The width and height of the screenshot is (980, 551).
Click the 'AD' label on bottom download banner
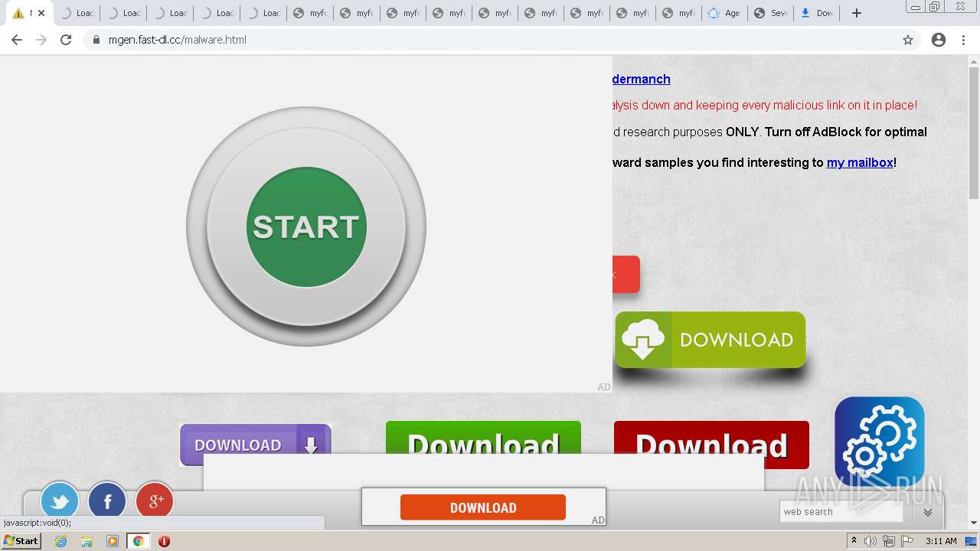point(598,520)
